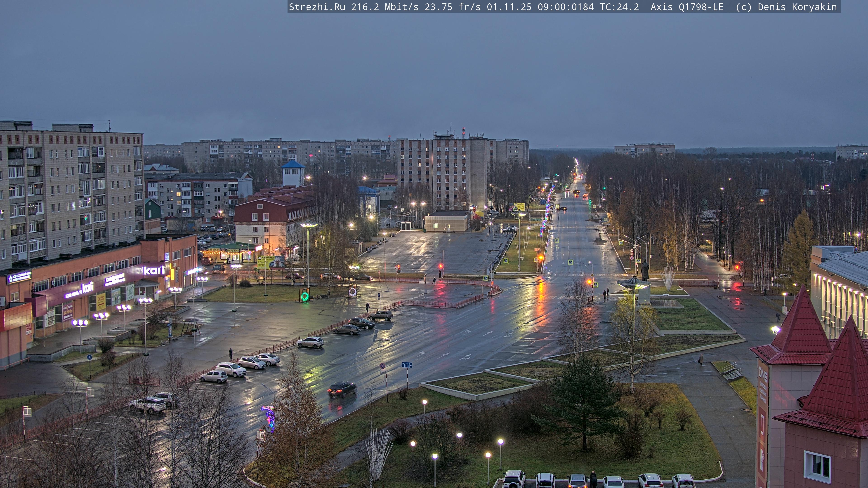Viewport: 868px width, 488px height.
Task: Click the Strezhi.Ru text in overlay
Action: (x=317, y=7)
